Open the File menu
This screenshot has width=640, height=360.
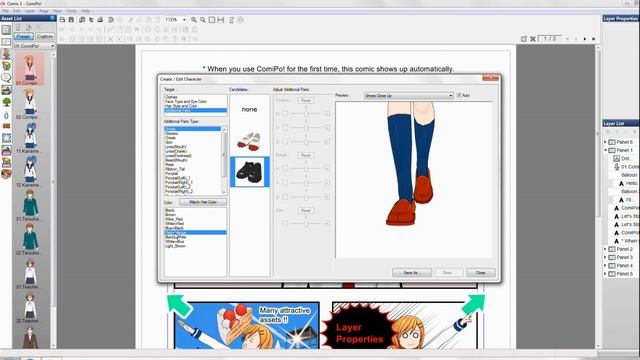tap(5, 11)
